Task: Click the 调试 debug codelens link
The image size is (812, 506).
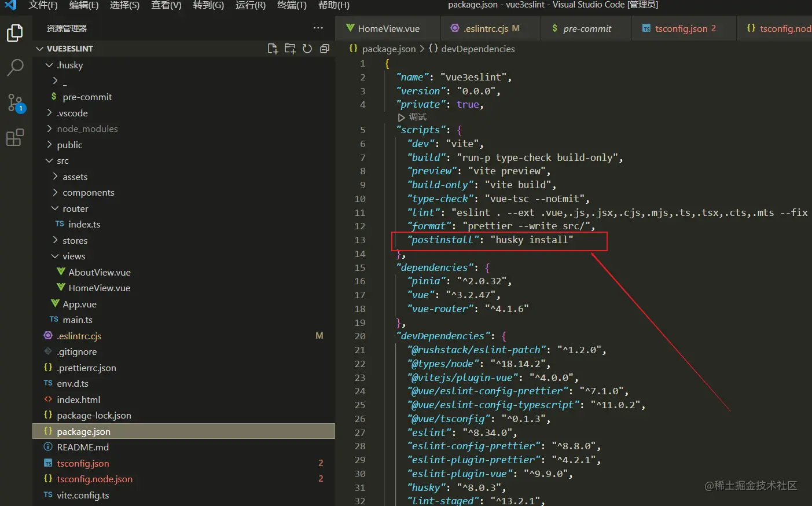Action: [x=418, y=117]
